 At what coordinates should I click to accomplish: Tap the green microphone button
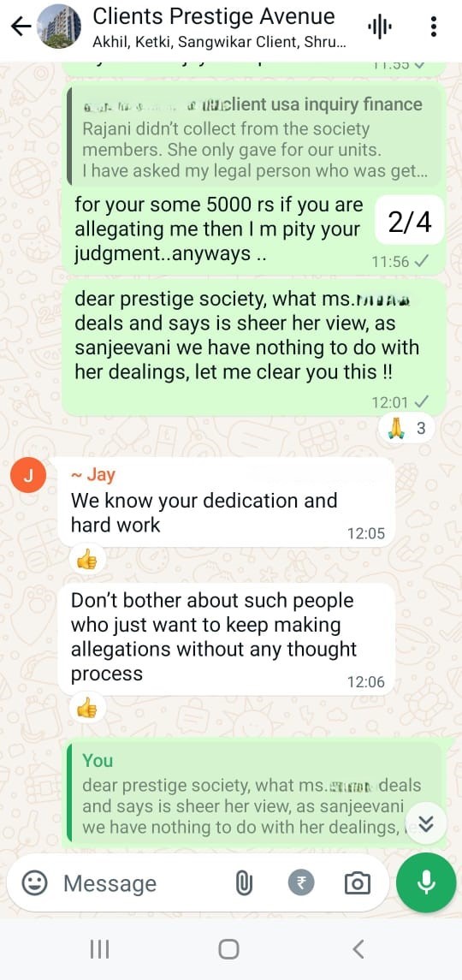coord(426,883)
